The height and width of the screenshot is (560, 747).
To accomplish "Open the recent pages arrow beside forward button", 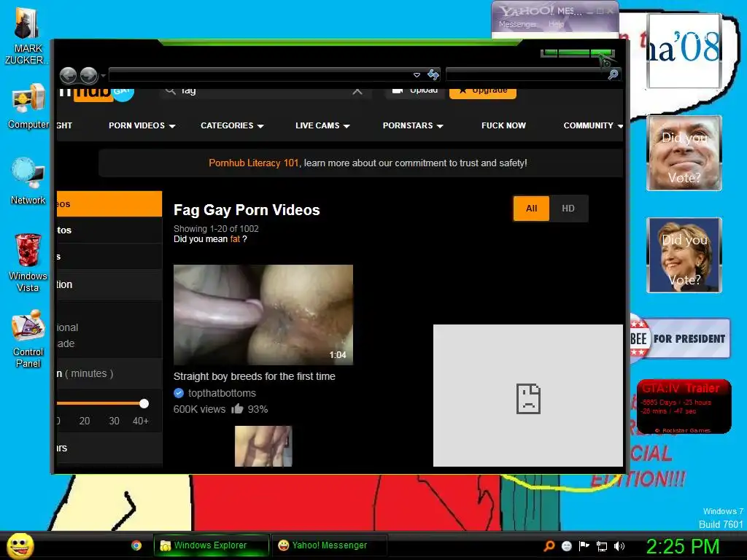I will pyautogui.click(x=103, y=76).
